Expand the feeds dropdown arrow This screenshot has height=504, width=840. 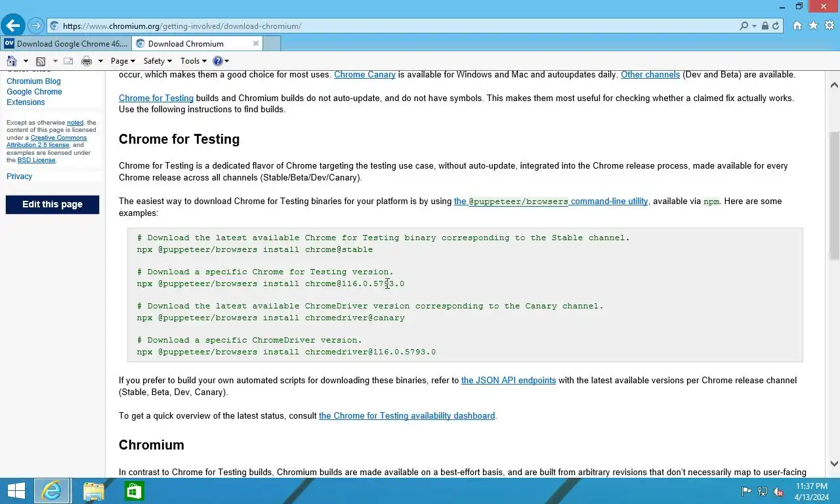click(x=55, y=61)
